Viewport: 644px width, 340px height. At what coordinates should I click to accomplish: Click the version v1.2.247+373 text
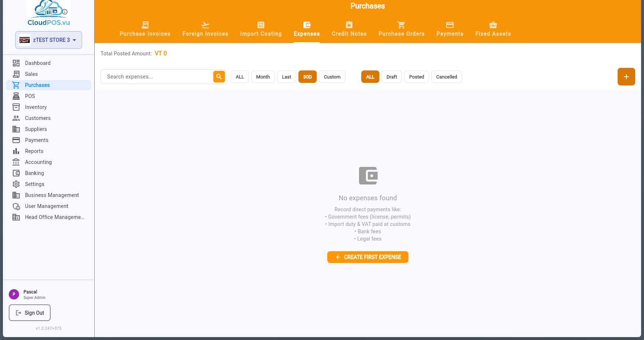(48, 328)
